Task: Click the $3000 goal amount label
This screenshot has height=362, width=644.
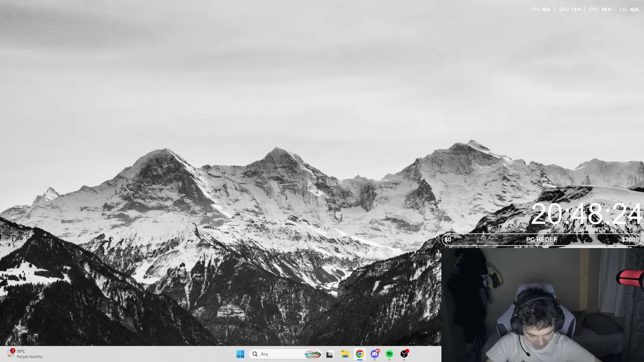Action: [630, 240]
